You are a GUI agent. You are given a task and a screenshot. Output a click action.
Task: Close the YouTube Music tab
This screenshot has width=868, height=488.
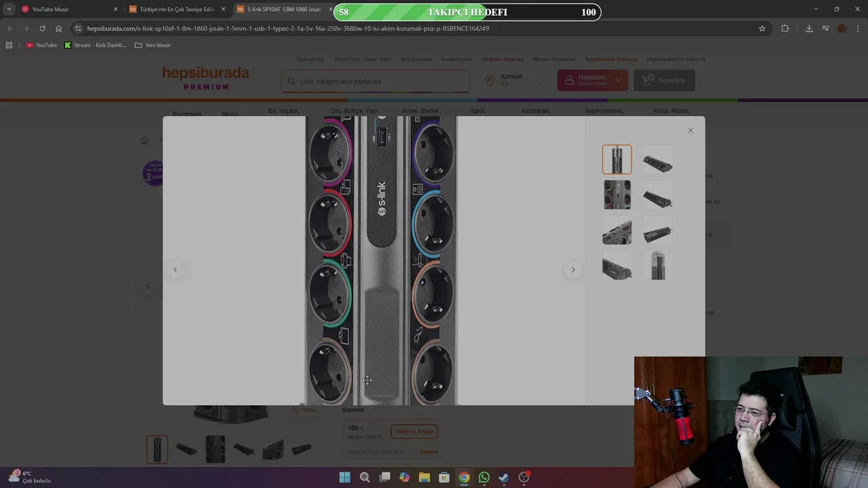tap(115, 9)
